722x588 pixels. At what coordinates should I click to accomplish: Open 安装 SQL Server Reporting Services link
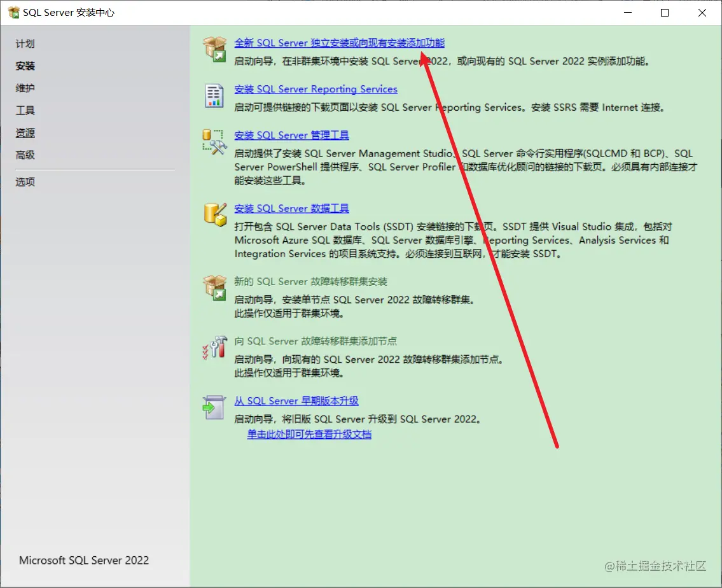[x=316, y=89]
